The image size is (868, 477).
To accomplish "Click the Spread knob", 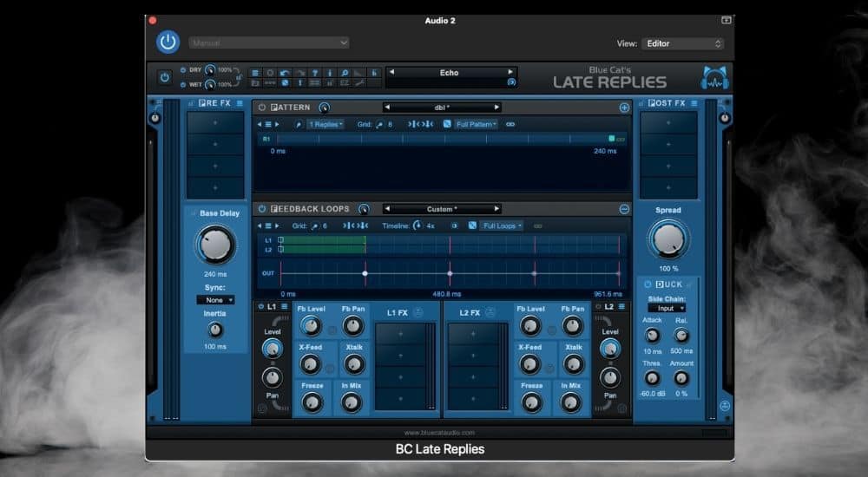I will [668, 239].
